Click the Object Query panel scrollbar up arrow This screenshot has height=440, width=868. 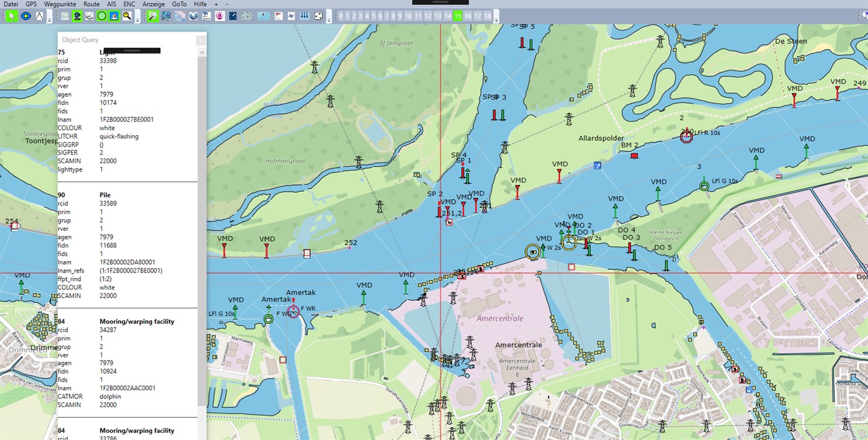202,52
